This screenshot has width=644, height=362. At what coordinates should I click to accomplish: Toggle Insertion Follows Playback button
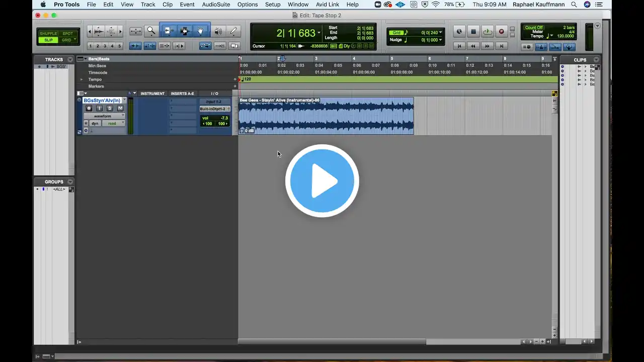179,46
